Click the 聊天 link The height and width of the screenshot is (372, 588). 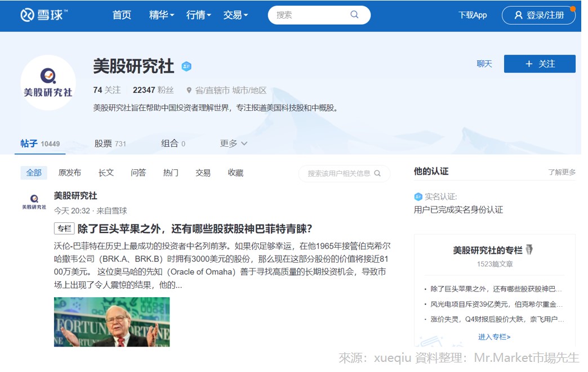point(484,64)
